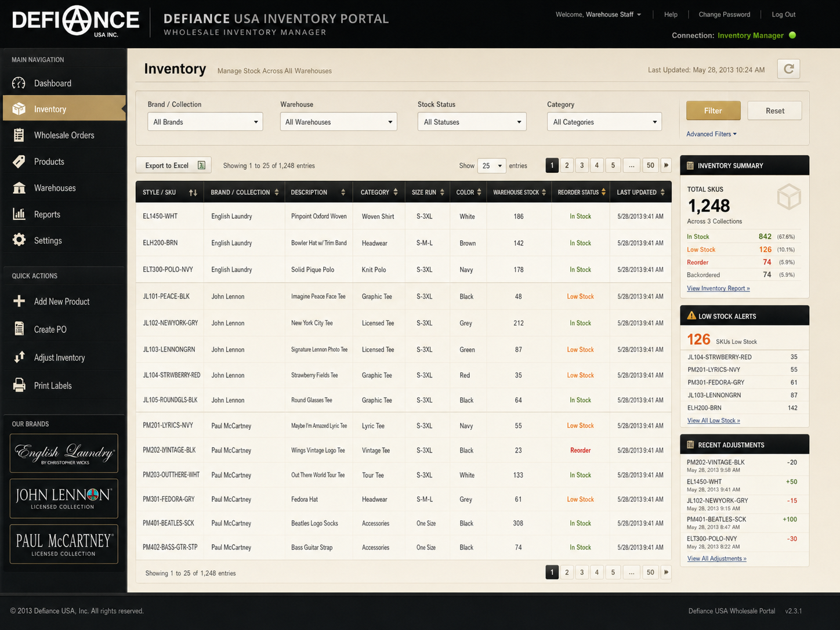
Task: Open the Warehouse filter dropdown
Action: [339, 122]
